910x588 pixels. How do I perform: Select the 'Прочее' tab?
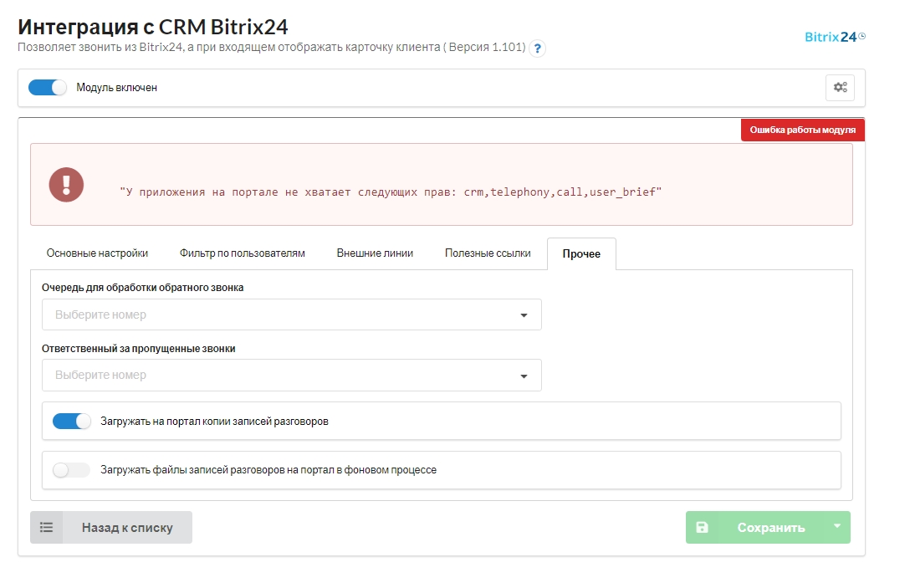coord(581,254)
